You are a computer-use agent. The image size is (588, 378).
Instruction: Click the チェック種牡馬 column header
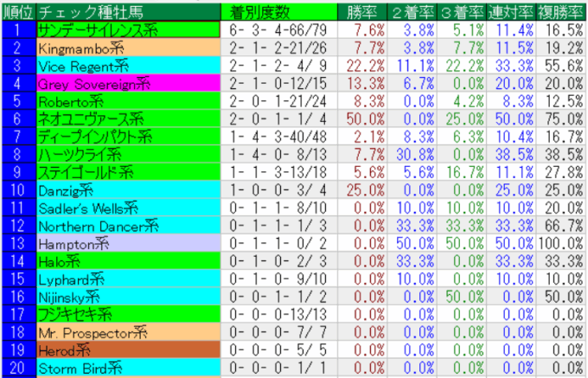tap(128, 12)
